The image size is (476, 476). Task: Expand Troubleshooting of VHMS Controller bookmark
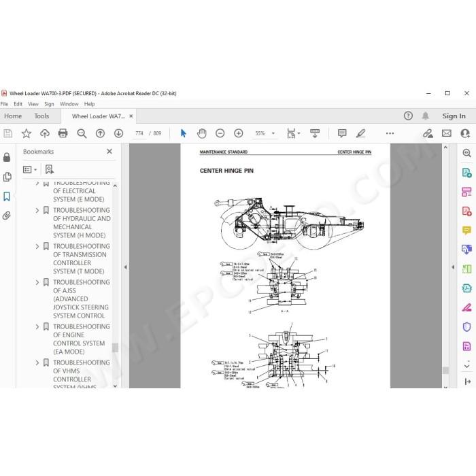click(x=37, y=362)
